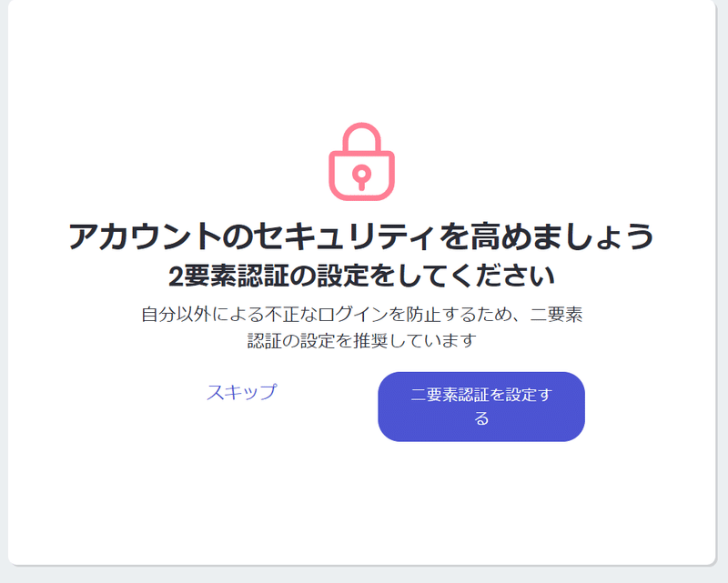Viewport: 728px width, 583px height.
Task: Click the curved shackle of the padlock
Action: [x=361, y=137]
